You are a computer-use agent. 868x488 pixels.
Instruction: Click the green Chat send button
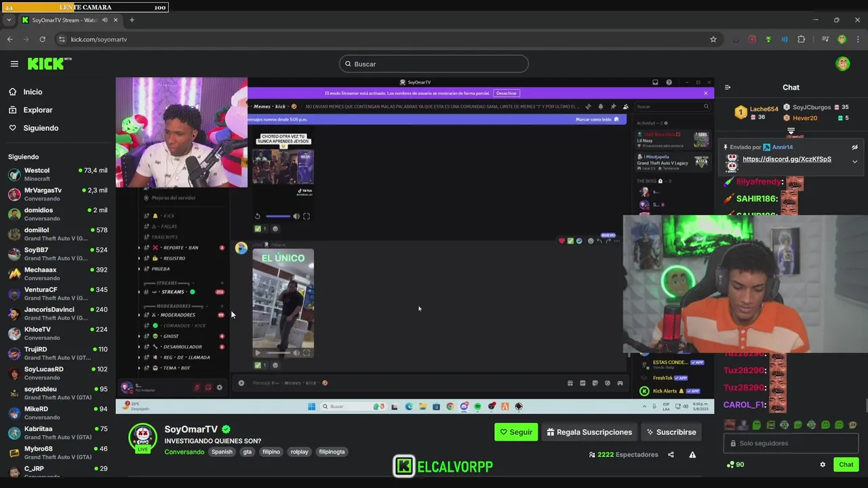click(x=846, y=464)
